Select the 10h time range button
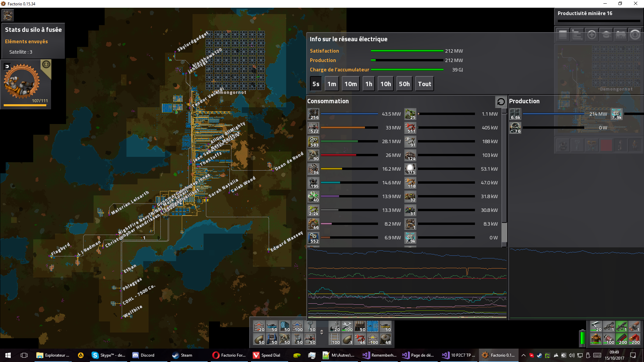 click(385, 84)
